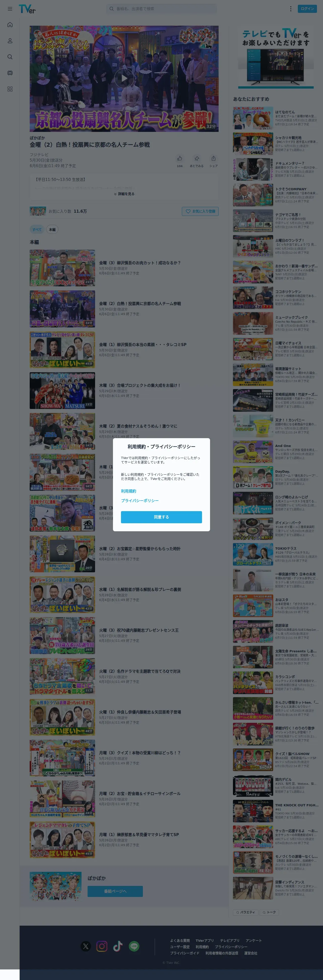
Task: Focus the 番組名、出演者で検索 search box
Action: click(162, 8)
